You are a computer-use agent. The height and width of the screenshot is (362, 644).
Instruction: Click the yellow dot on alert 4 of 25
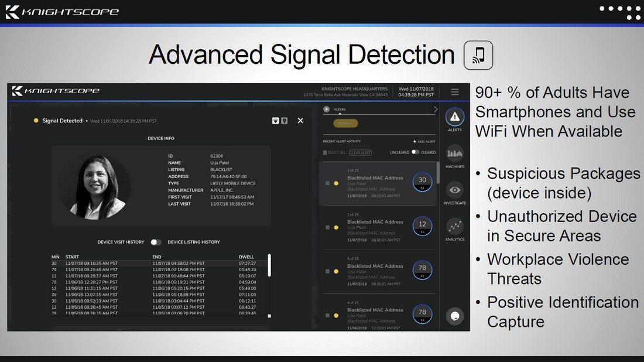[x=336, y=316]
